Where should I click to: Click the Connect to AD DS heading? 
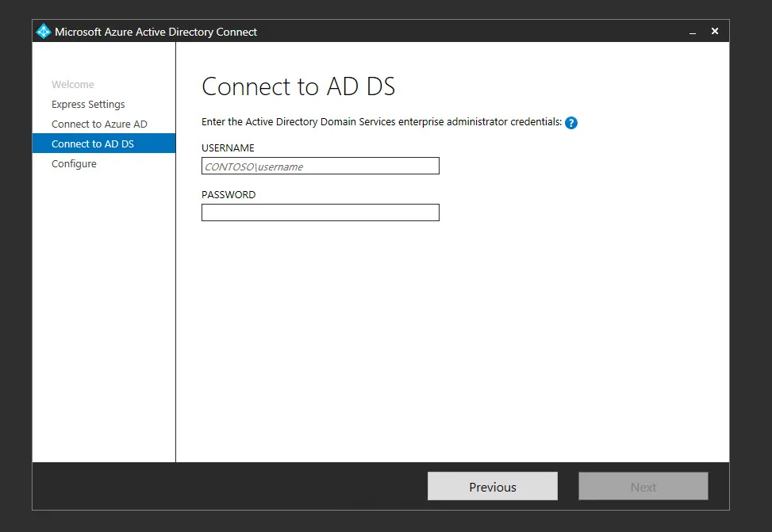point(298,86)
